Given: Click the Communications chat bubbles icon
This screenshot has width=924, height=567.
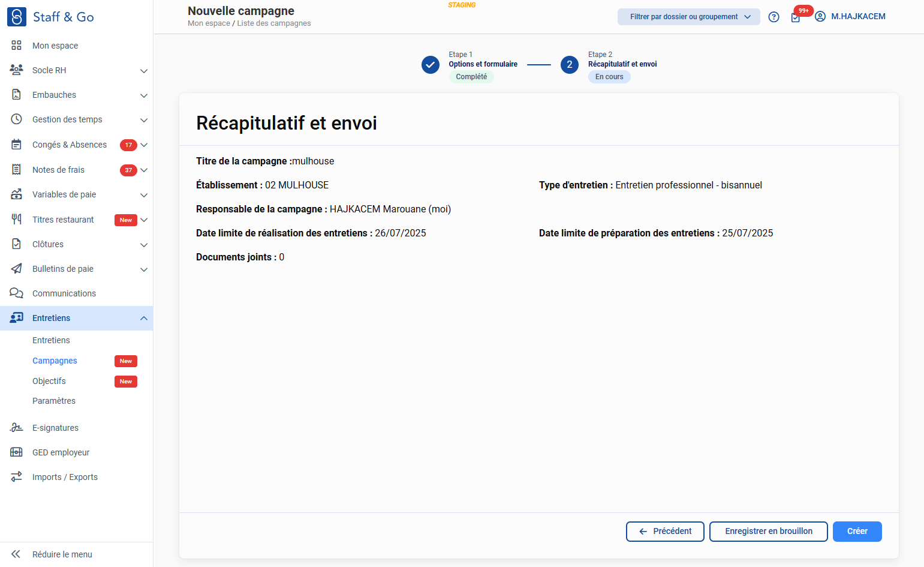Looking at the screenshot, I should 16,293.
